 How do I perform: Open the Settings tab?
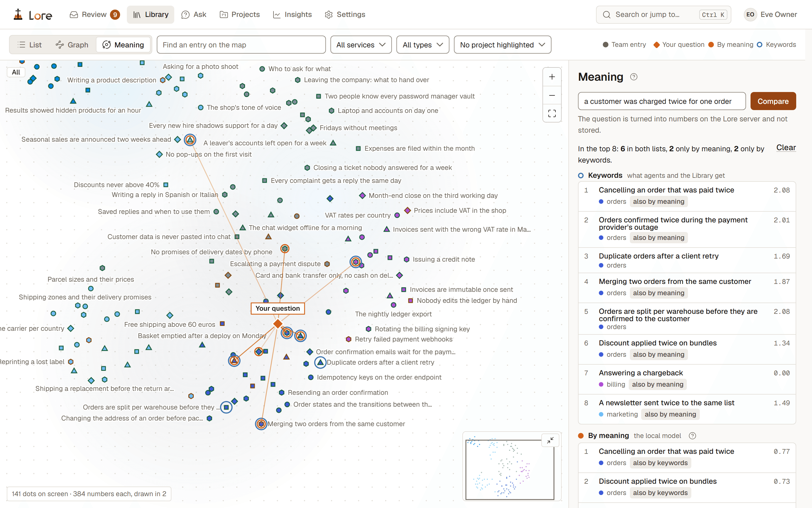[345, 14]
